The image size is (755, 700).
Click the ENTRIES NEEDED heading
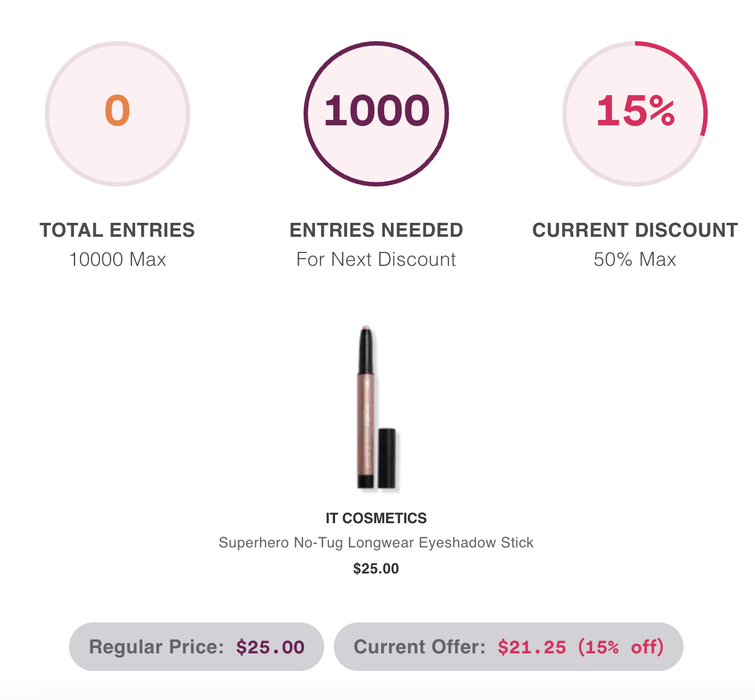coord(376,230)
